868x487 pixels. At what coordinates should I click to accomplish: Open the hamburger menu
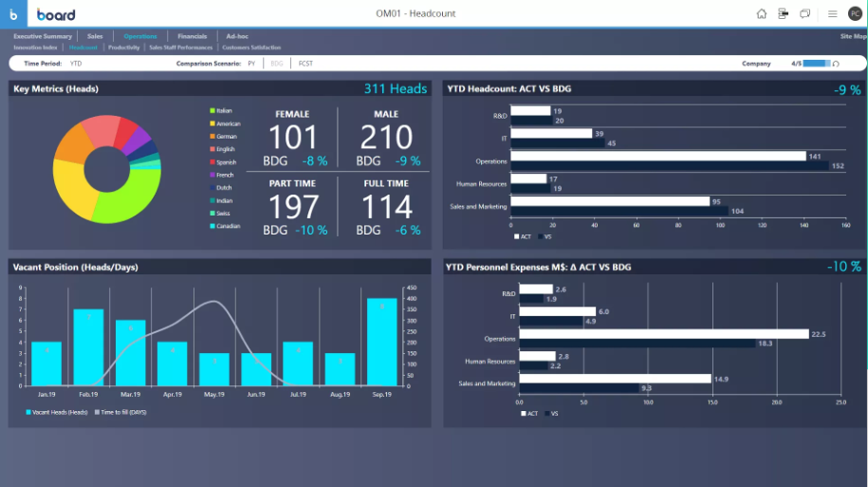click(x=832, y=14)
